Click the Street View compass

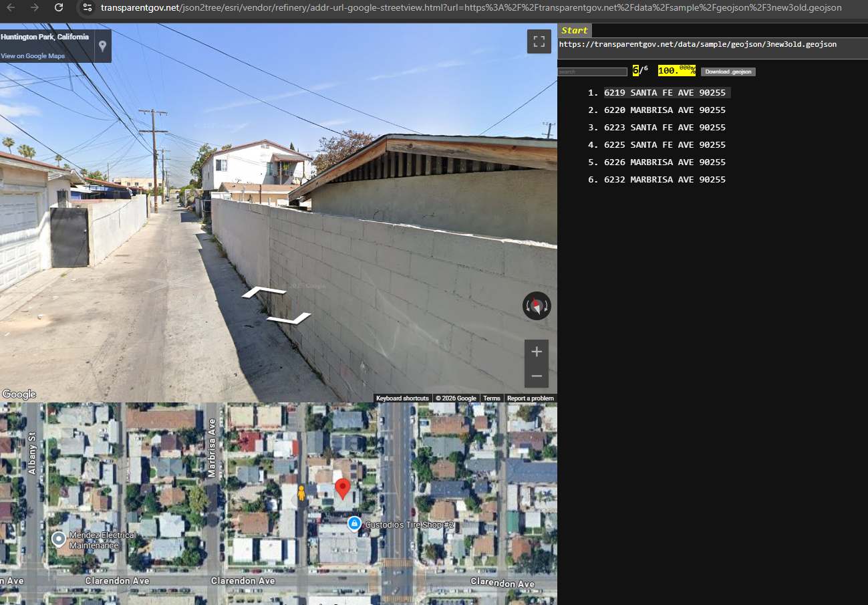(537, 306)
